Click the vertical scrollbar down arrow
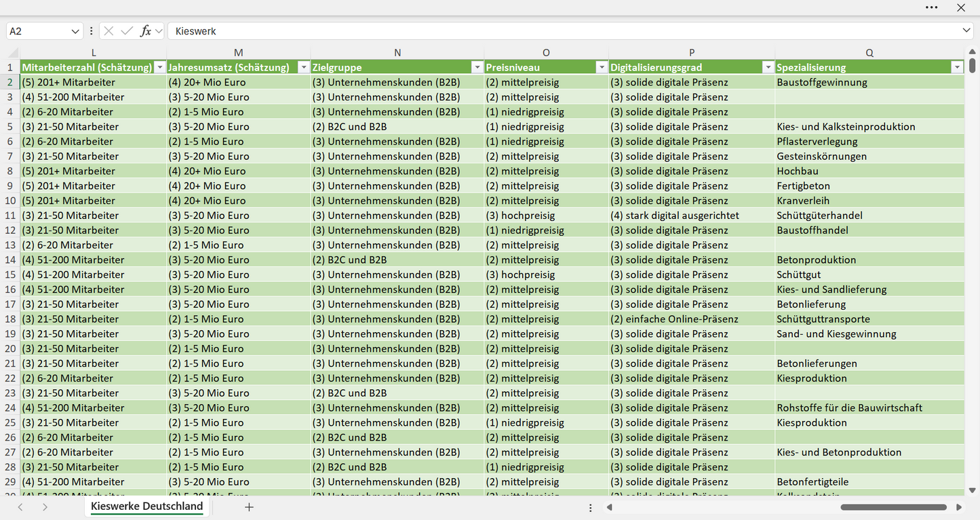980x520 pixels. [973, 490]
